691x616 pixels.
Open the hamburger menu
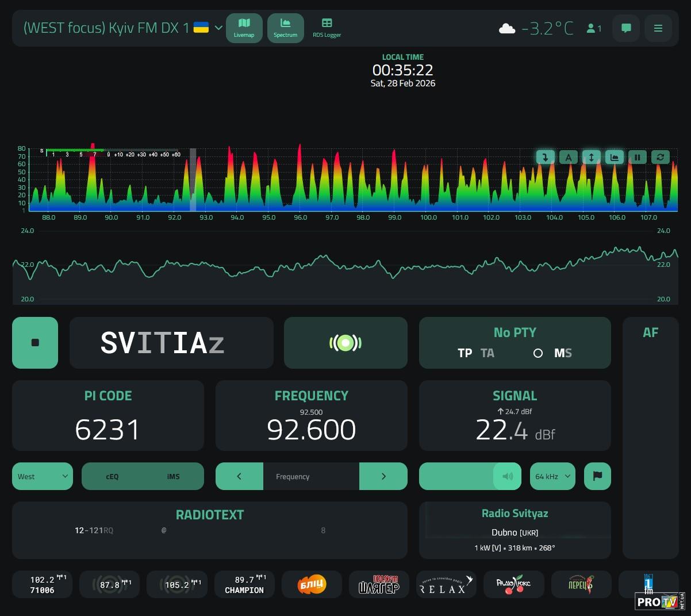[x=658, y=28]
